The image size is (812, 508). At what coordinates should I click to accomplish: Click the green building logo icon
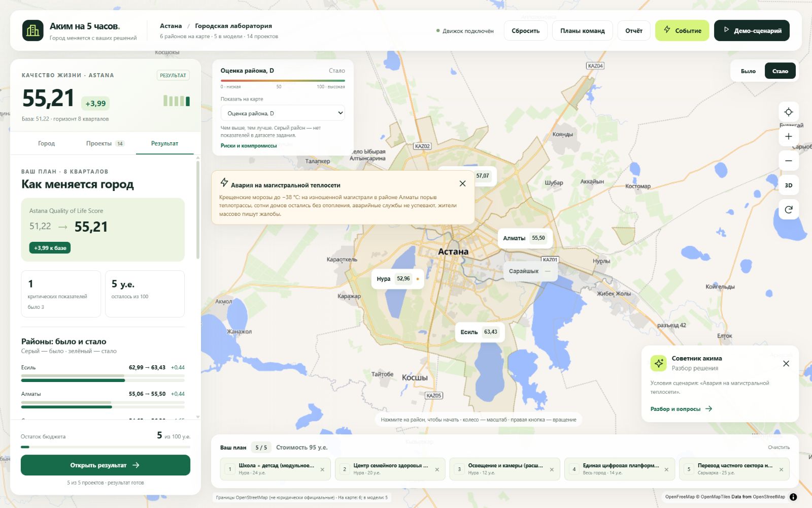[x=33, y=30]
